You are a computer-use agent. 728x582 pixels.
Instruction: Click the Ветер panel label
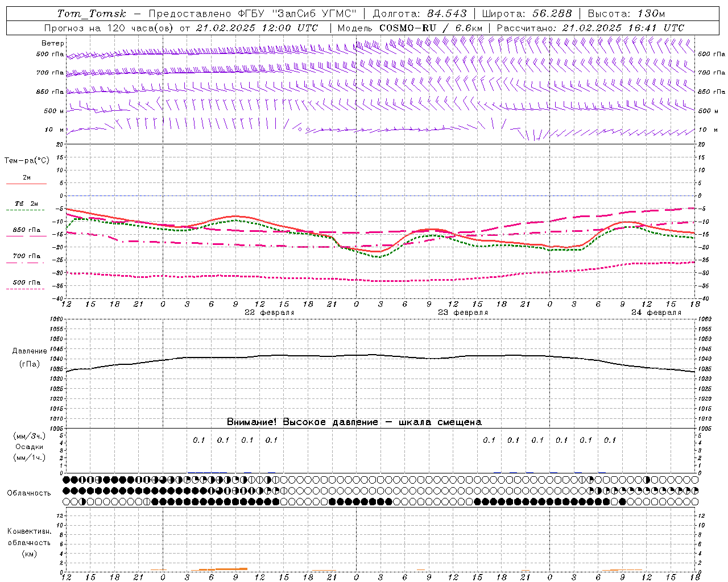pyautogui.click(x=53, y=43)
